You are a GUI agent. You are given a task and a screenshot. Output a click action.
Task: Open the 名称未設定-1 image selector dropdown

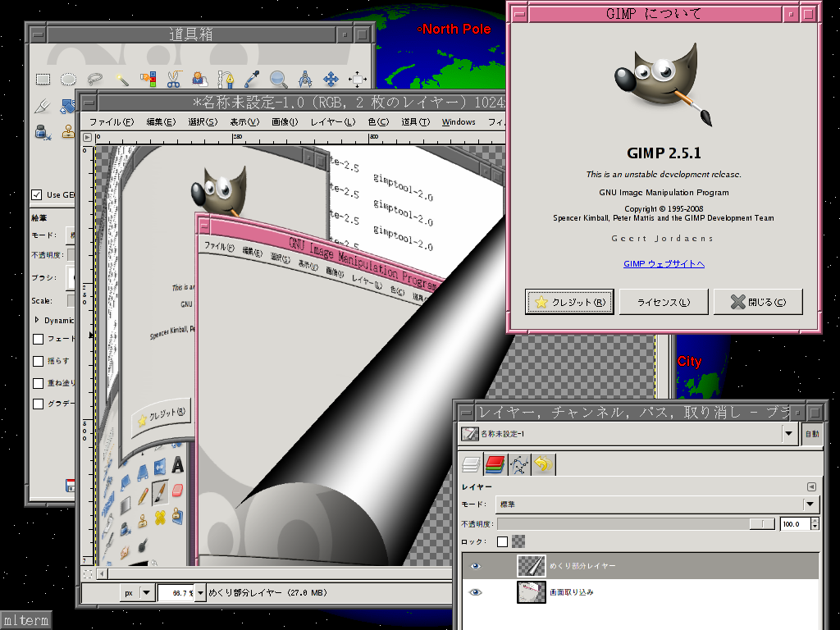[788, 433]
